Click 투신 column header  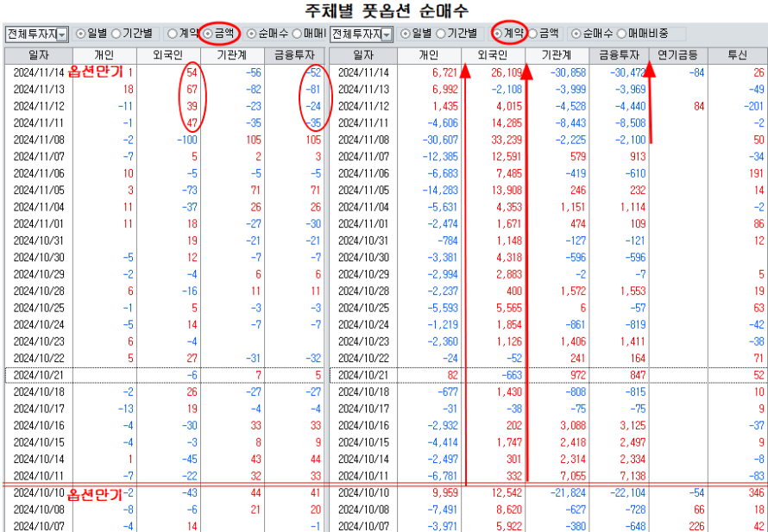(x=738, y=56)
